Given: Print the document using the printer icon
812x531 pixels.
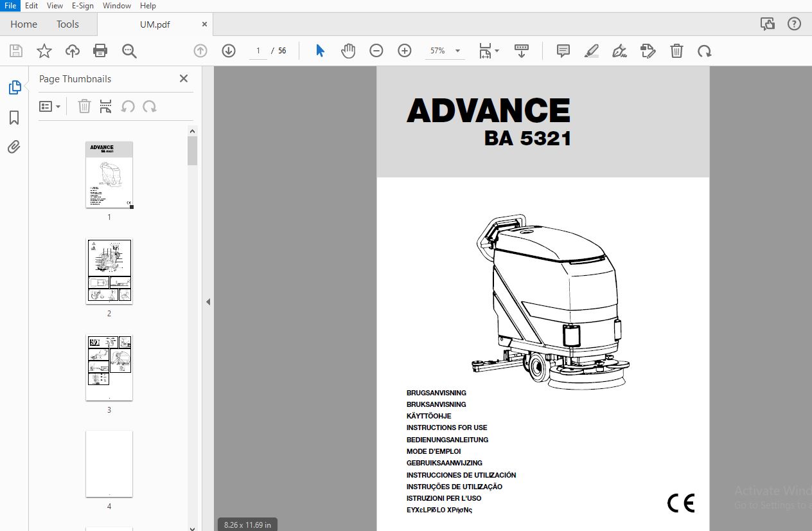Looking at the screenshot, I should pos(100,51).
